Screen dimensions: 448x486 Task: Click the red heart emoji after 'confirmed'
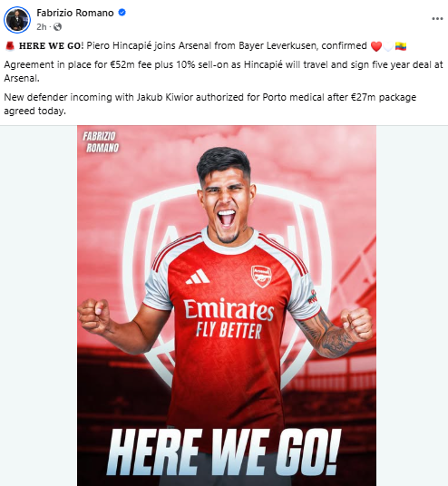coord(376,46)
